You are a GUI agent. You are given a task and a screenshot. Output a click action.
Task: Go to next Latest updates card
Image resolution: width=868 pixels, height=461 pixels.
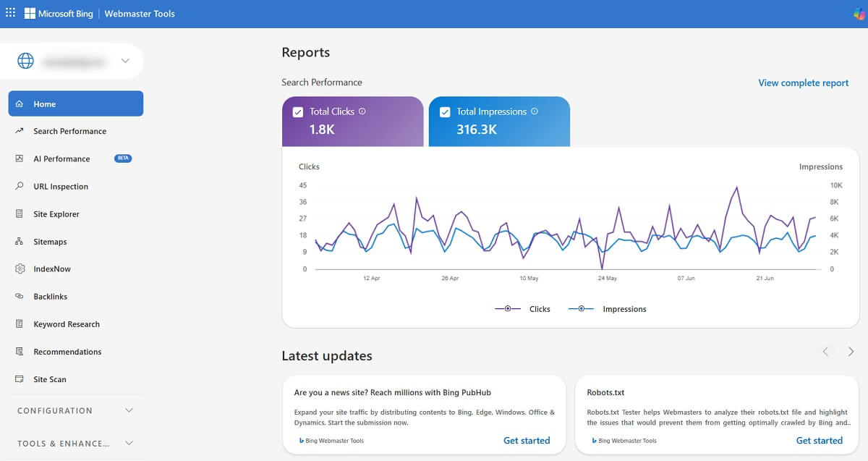click(x=851, y=352)
